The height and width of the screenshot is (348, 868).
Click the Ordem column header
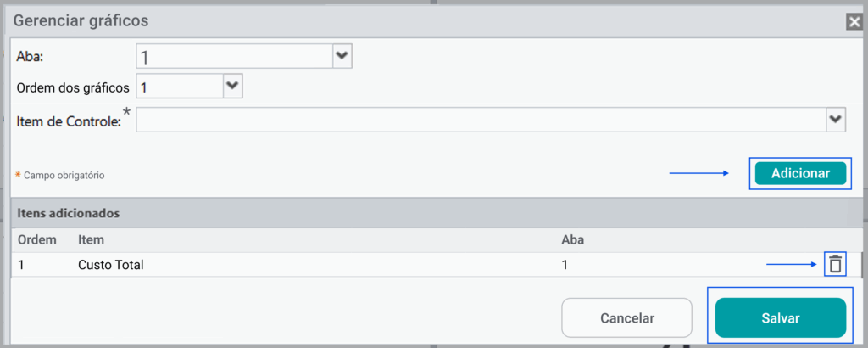pyautogui.click(x=36, y=240)
